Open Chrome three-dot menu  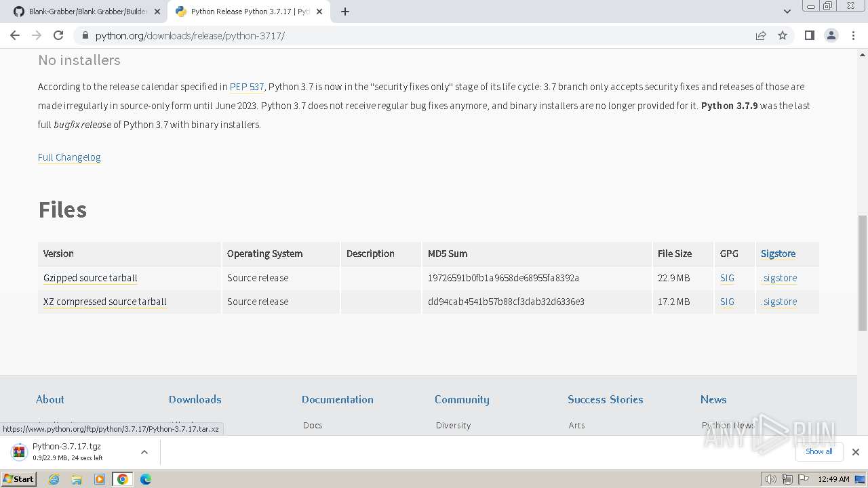(x=853, y=35)
